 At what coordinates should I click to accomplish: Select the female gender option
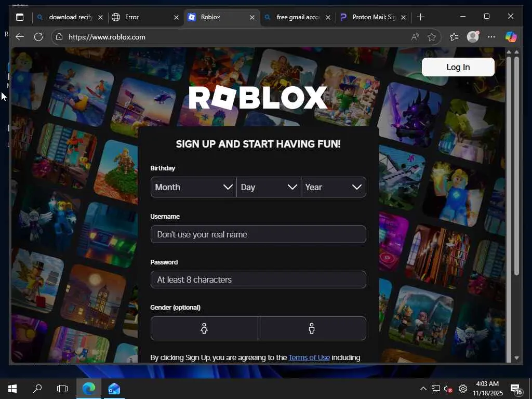(204, 328)
